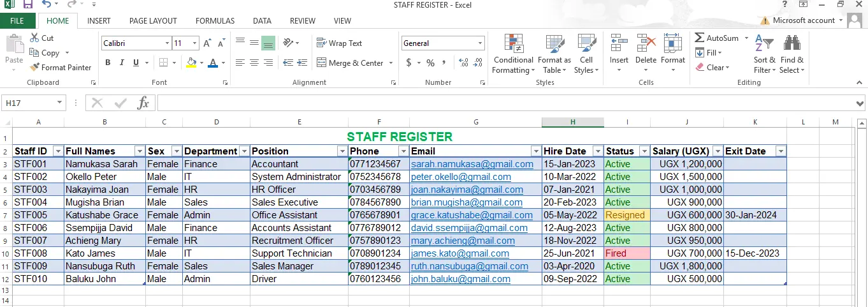The image size is (868, 307).
Task: Increase font size with the larger A icon
Action: coord(207,43)
